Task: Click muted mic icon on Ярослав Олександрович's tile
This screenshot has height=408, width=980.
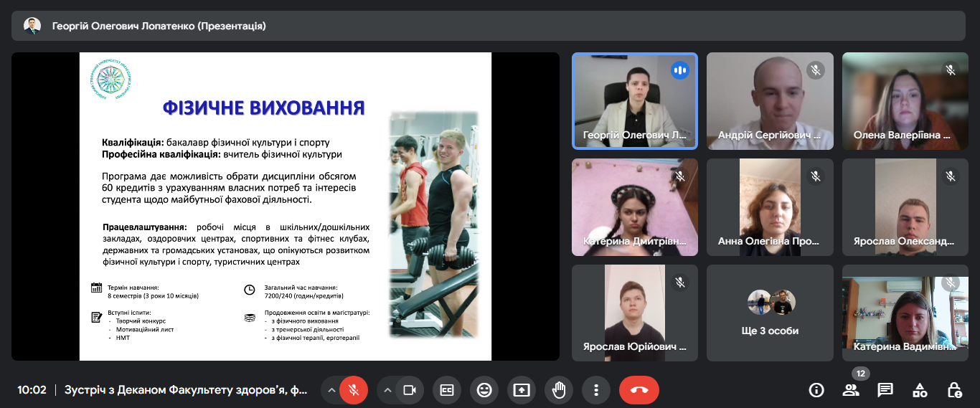Action: (x=950, y=176)
